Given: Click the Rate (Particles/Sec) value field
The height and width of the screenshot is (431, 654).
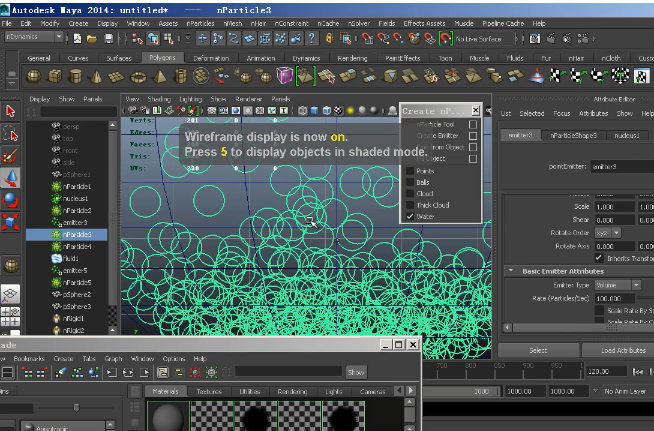Looking at the screenshot, I should [614, 298].
